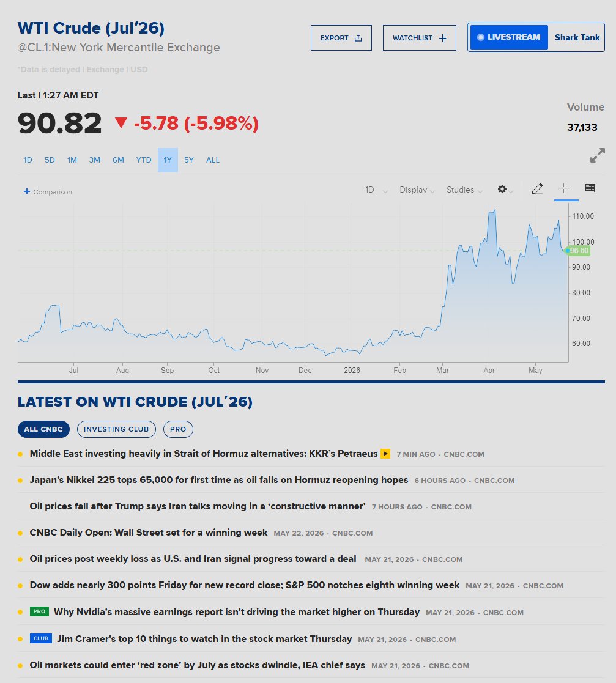Viewport: 616px width, 683px height.
Task: Open Jim Cramer's top 10 things article
Action: coord(204,638)
